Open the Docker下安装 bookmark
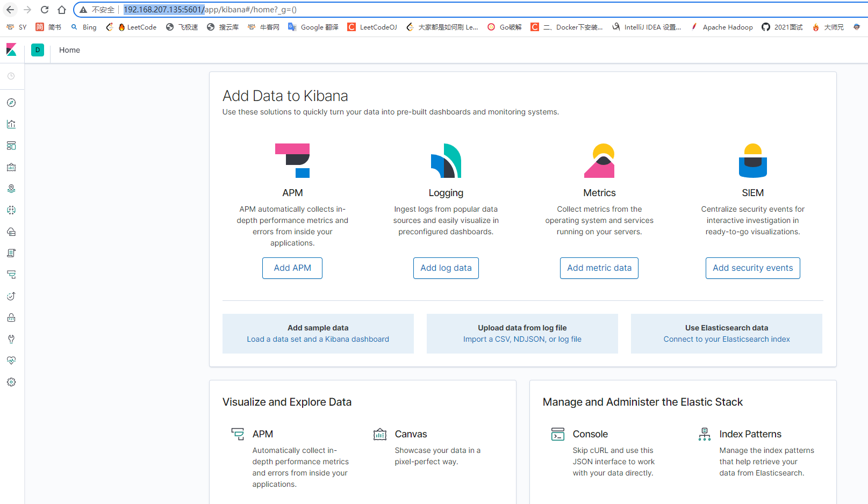This screenshot has height=504, width=868. [x=566, y=27]
